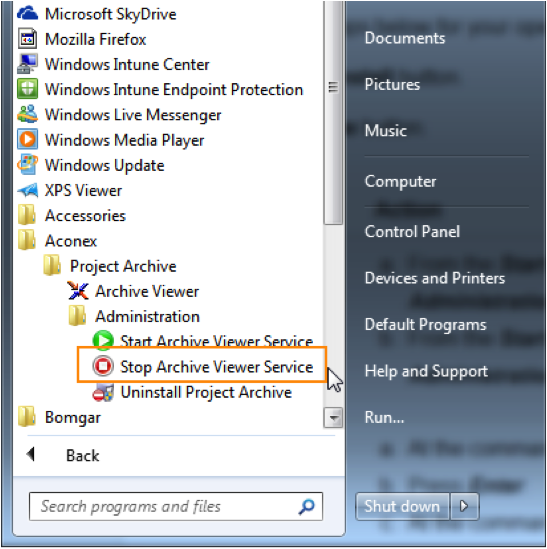The image size is (547, 549).
Task: Launch Windows Media Player from its orange icon
Action: point(27,139)
